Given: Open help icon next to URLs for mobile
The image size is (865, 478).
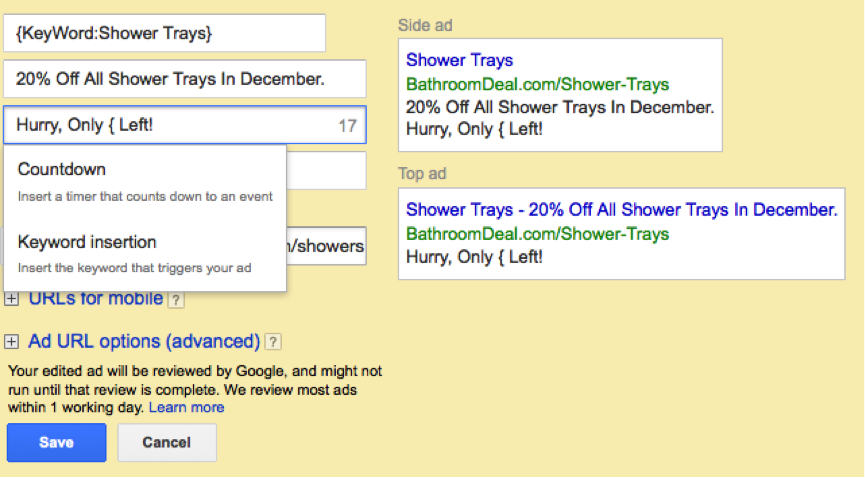Looking at the screenshot, I should coord(175,299).
